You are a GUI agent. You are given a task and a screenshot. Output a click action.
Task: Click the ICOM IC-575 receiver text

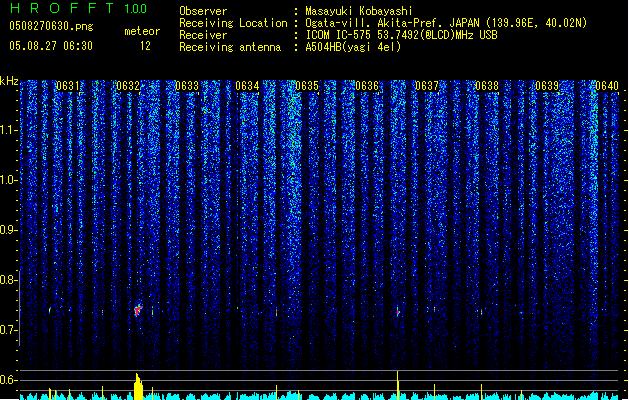[401, 35]
